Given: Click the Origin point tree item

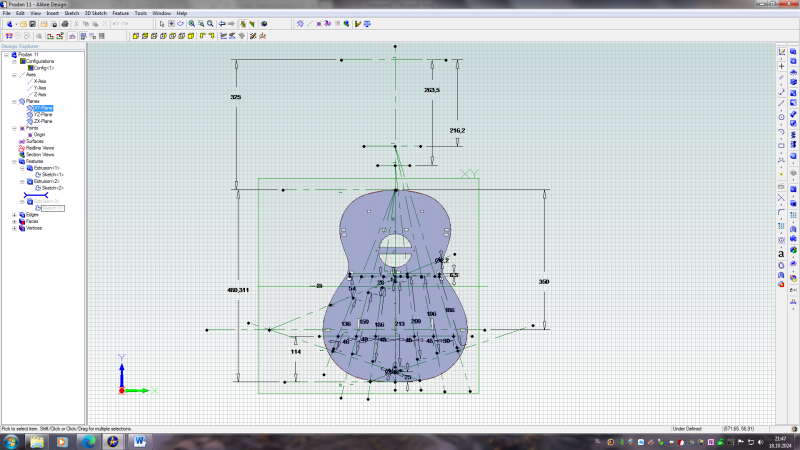Looking at the screenshot, I should coord(39,134).
